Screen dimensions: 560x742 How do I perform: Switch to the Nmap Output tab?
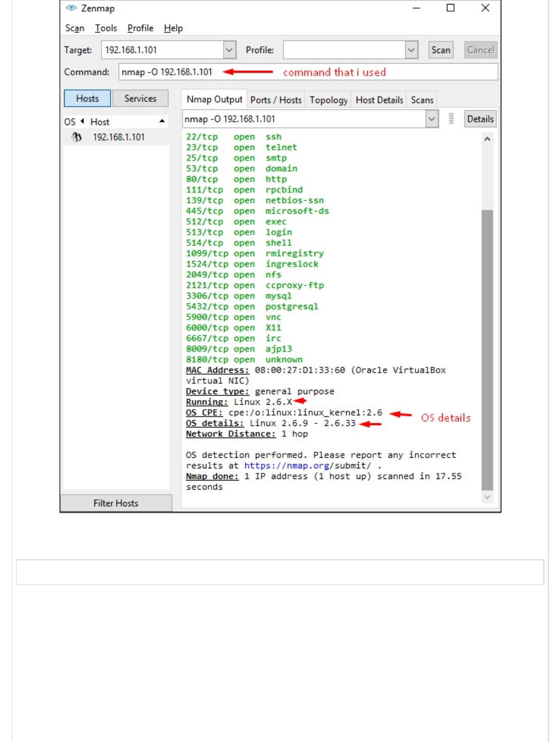214,99
